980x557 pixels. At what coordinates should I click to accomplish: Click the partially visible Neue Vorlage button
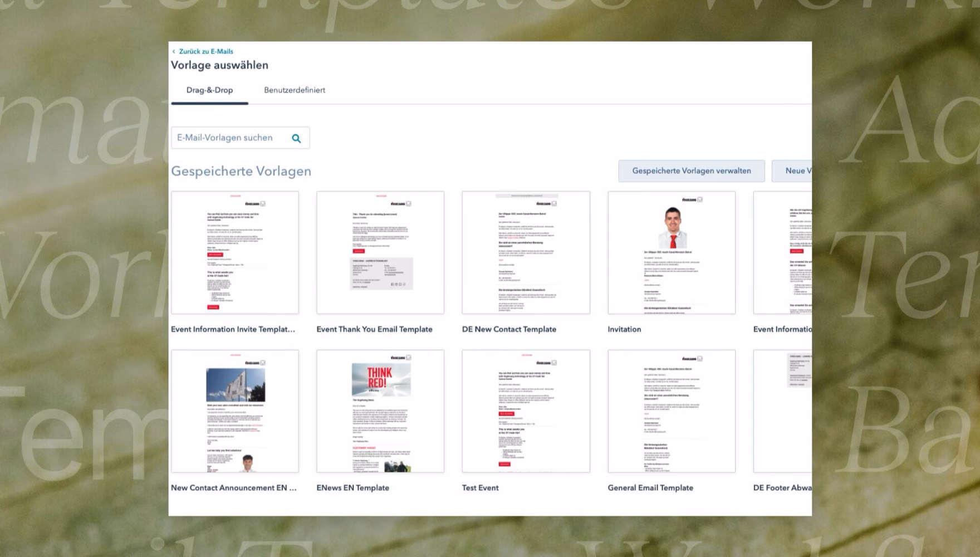[x=792, y=171]
